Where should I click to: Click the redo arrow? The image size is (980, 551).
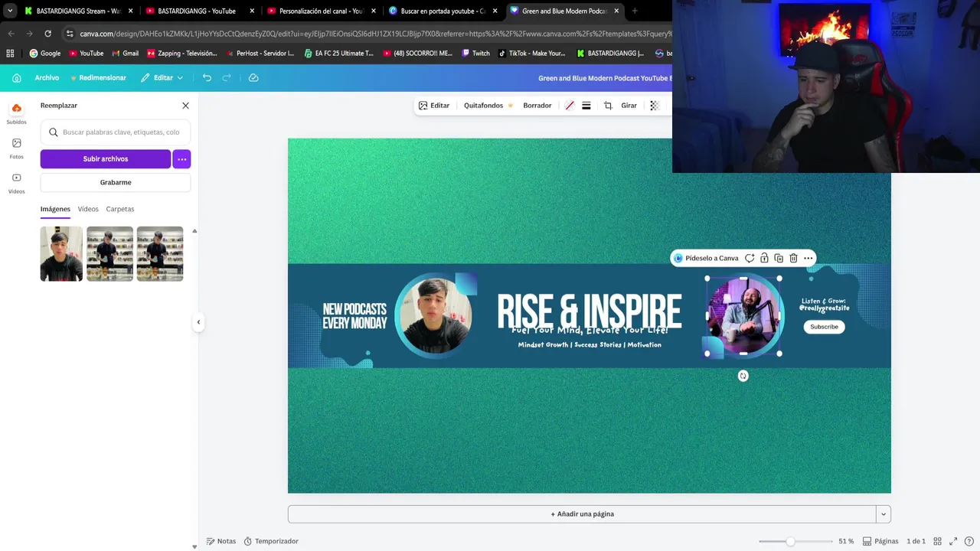pyautogui.click(x=227, y=77)
